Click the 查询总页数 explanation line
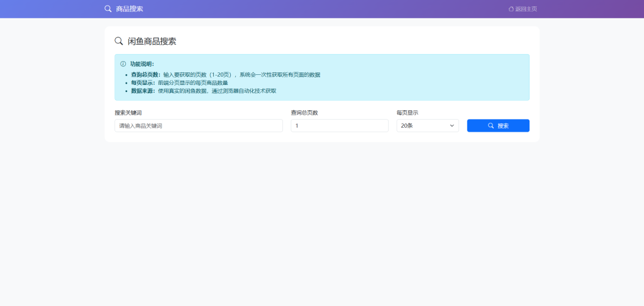The image size is (644, 306). 226,75
